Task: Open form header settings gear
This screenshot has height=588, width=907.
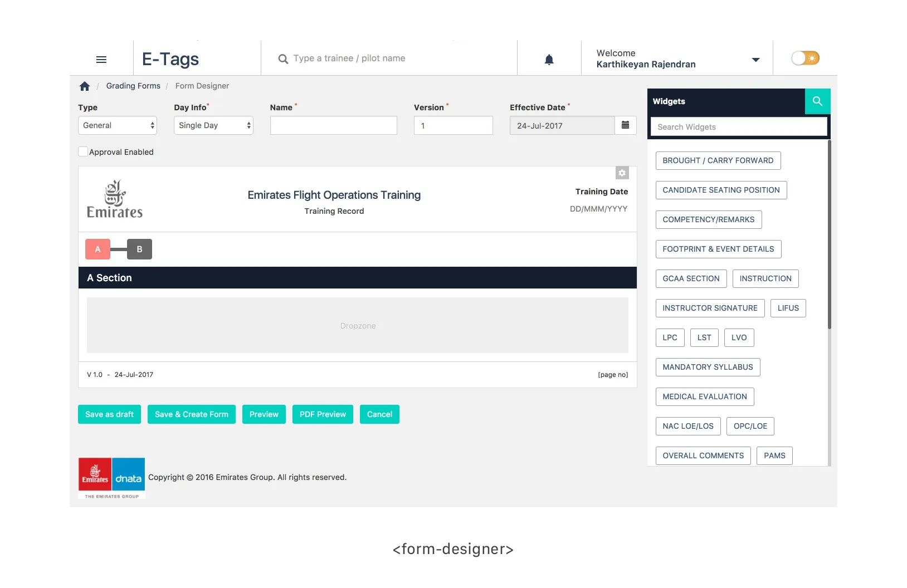Action: [x=622, y=173]
